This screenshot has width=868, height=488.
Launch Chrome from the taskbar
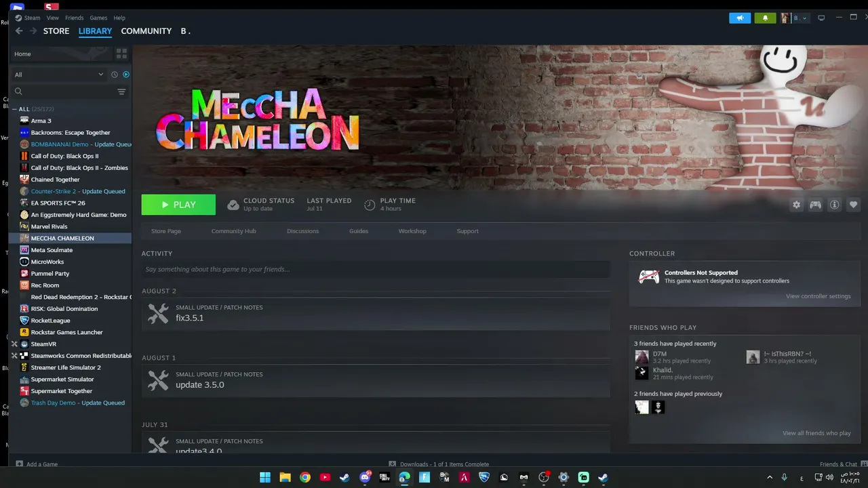[x=305, y=477]
